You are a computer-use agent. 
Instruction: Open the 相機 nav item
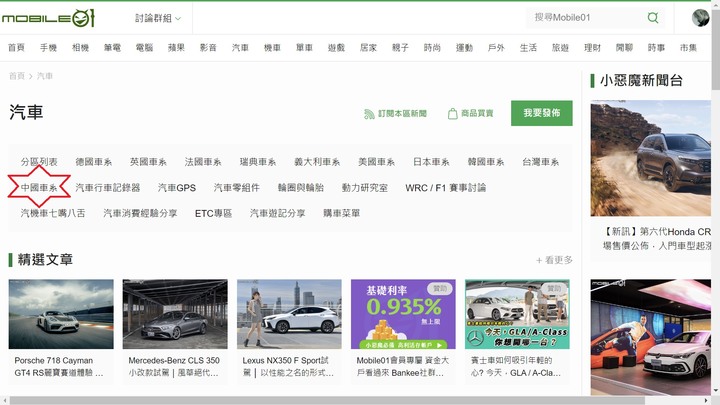[x=80, y=48]
